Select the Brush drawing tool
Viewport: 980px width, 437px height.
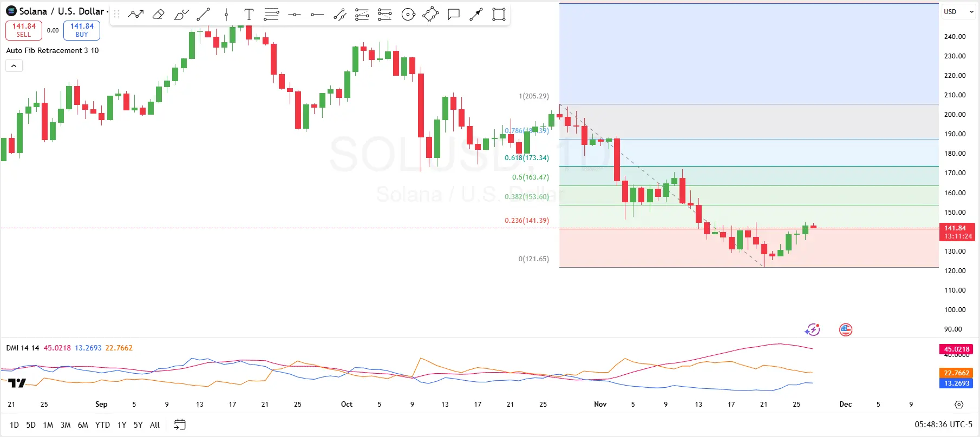coord(181,15)
